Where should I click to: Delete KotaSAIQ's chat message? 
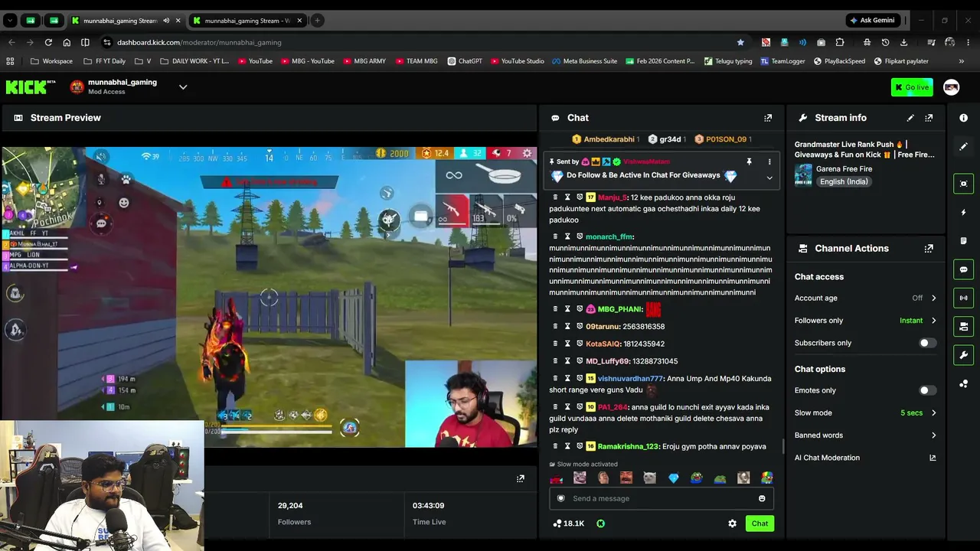coord(555,344)
